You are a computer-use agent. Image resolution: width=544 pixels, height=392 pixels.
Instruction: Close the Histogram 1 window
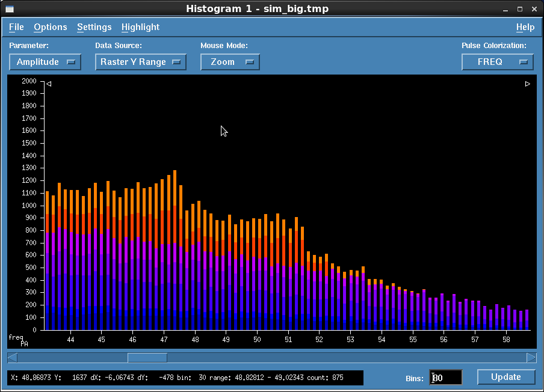pos(533,8)
